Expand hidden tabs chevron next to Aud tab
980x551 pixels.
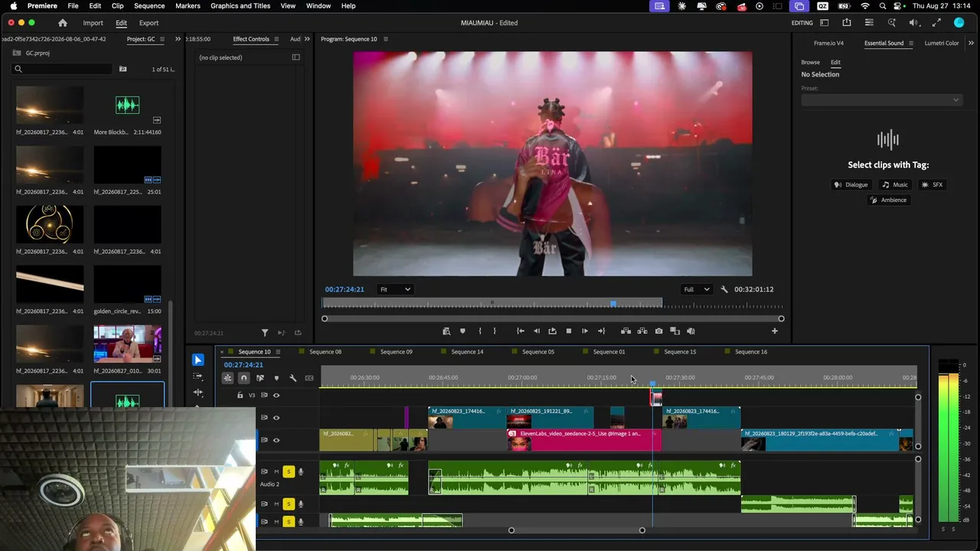pos(307,39)
